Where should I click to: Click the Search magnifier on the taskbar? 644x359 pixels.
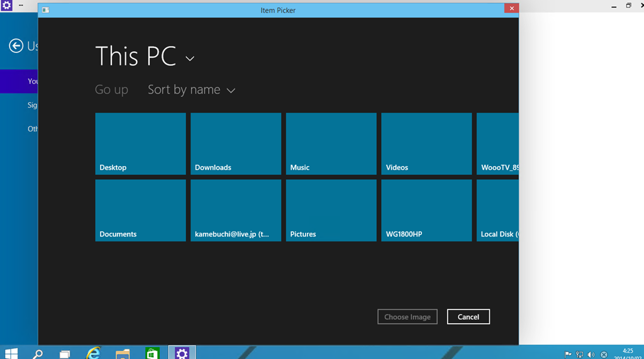[x=38, y=353]
